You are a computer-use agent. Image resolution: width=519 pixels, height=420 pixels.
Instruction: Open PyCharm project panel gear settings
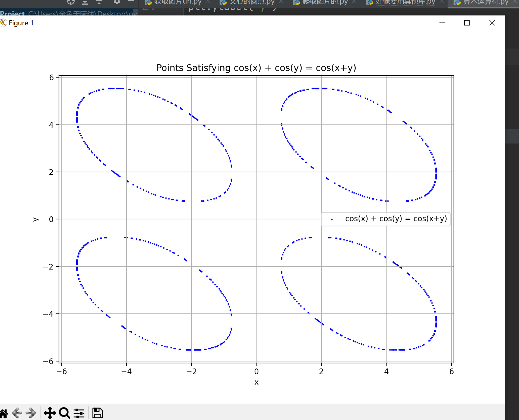click(x=117, y=2)
